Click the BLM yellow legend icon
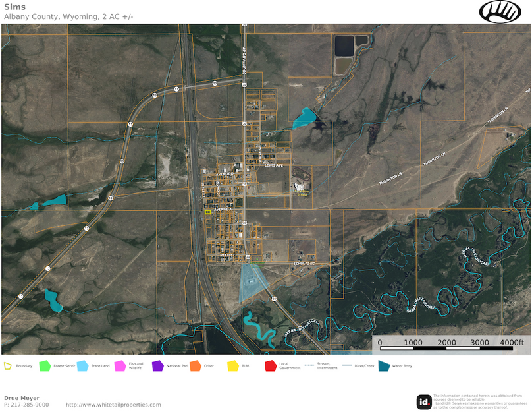This screenshot has width=532, height=412. coord(232,365)
